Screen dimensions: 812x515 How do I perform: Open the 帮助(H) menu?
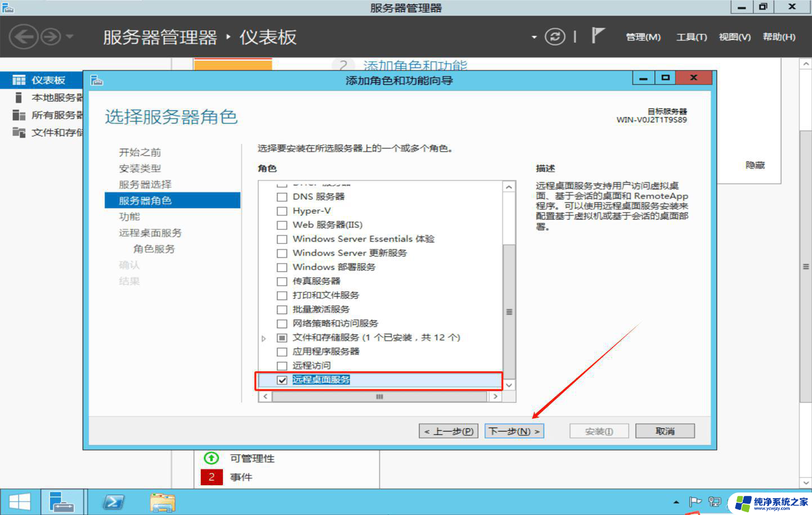779,37
